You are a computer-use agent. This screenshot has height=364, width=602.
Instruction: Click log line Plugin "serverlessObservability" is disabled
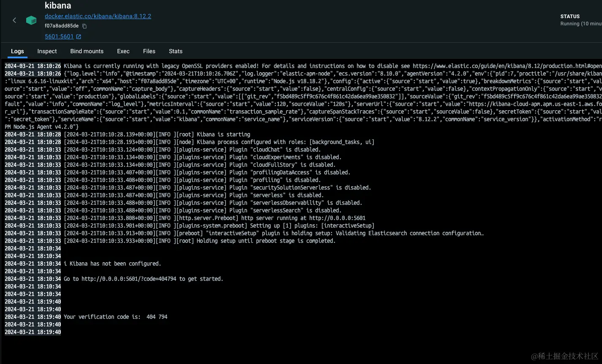(183, 203)
